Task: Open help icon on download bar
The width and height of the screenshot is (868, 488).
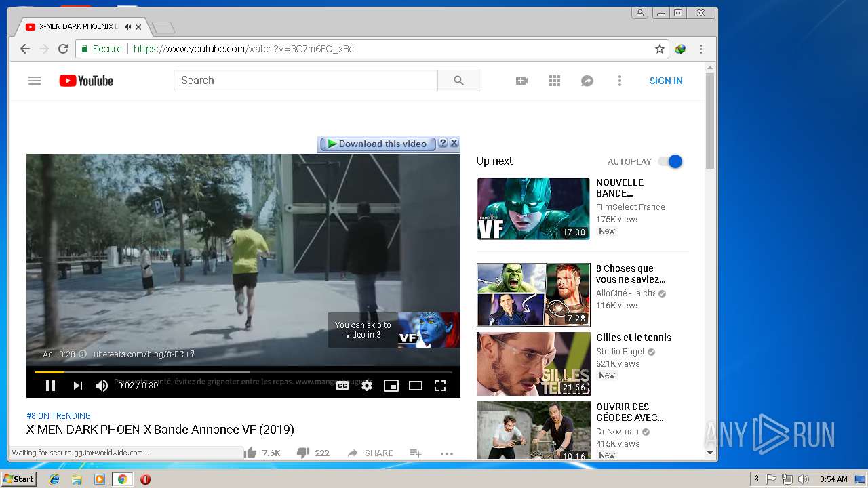Action: (443, 143)
